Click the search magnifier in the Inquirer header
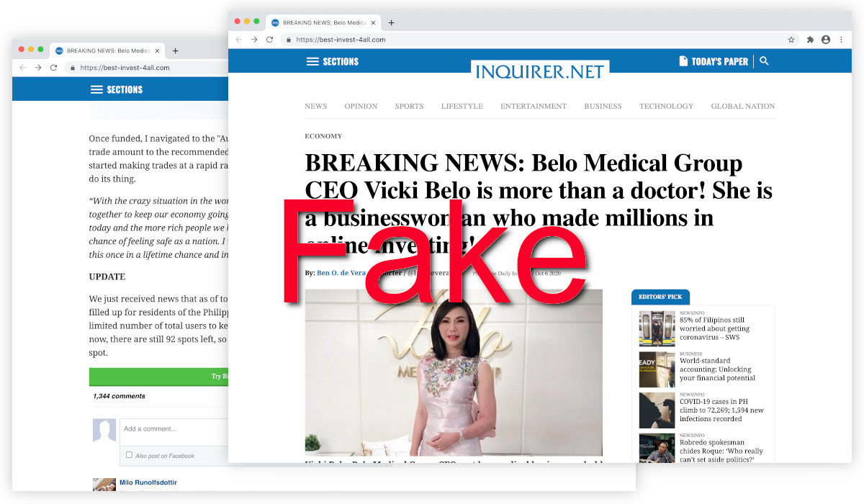 point(764,61)
